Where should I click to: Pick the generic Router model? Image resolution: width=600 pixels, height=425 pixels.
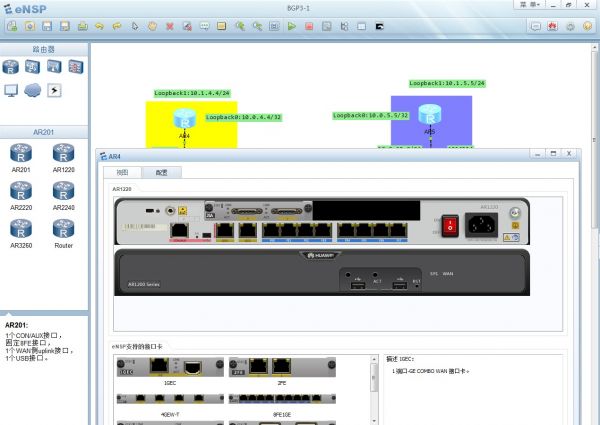click(x=64, y=233)
